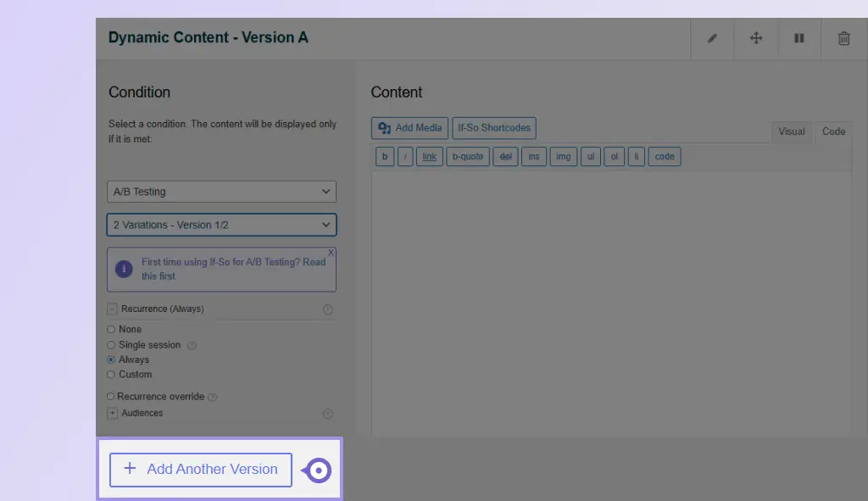Click the del strikethrough tag button
This screenshot has height=501, width=868.
pyautogui.click(x=505, y=157)
